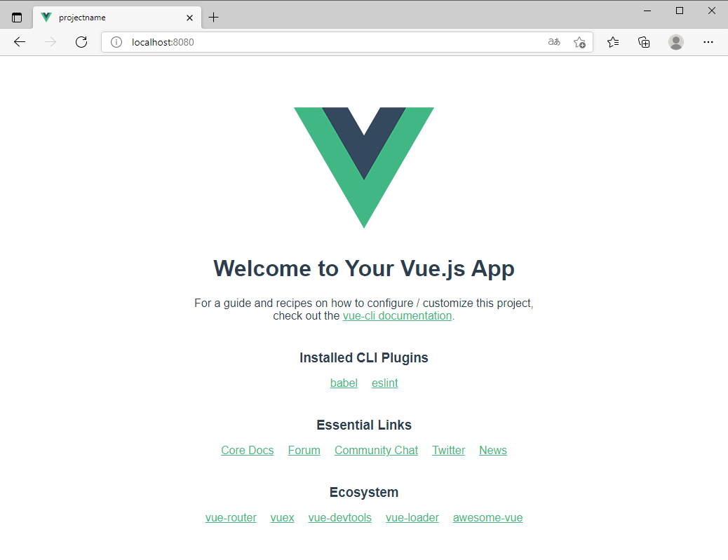728x560 pixels.
Task: Visit the Community Chat link
Action: [376, 451]
